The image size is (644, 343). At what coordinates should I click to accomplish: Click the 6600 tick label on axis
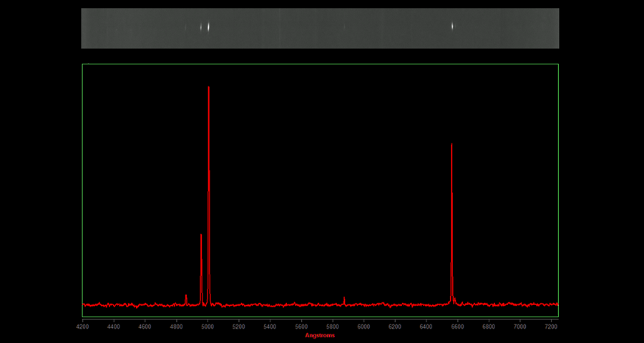click(457, 327)
